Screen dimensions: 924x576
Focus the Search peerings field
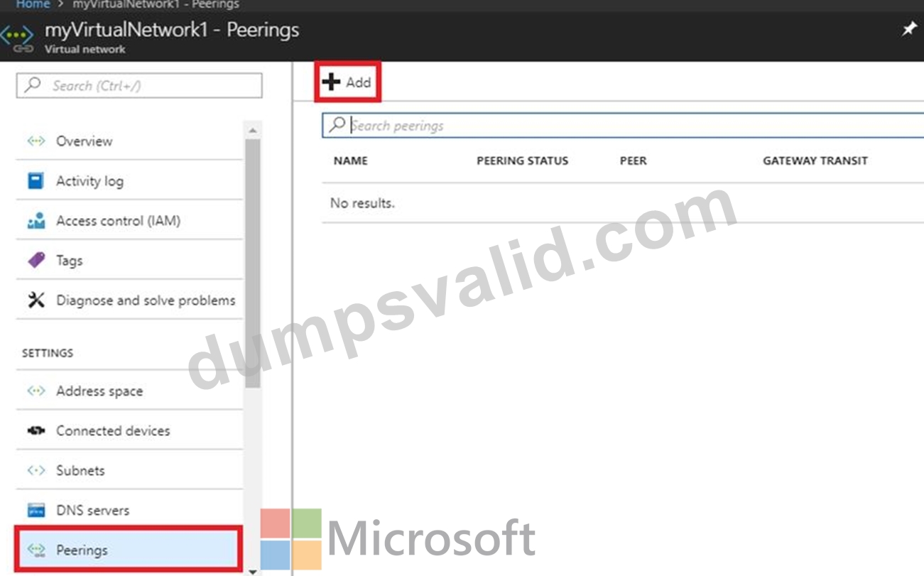623,125
